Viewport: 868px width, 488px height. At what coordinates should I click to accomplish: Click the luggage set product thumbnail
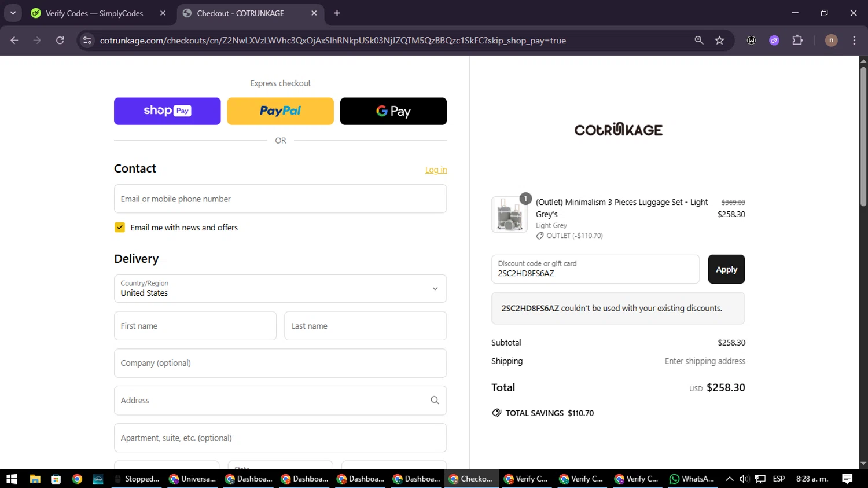(x=509, y=214)
